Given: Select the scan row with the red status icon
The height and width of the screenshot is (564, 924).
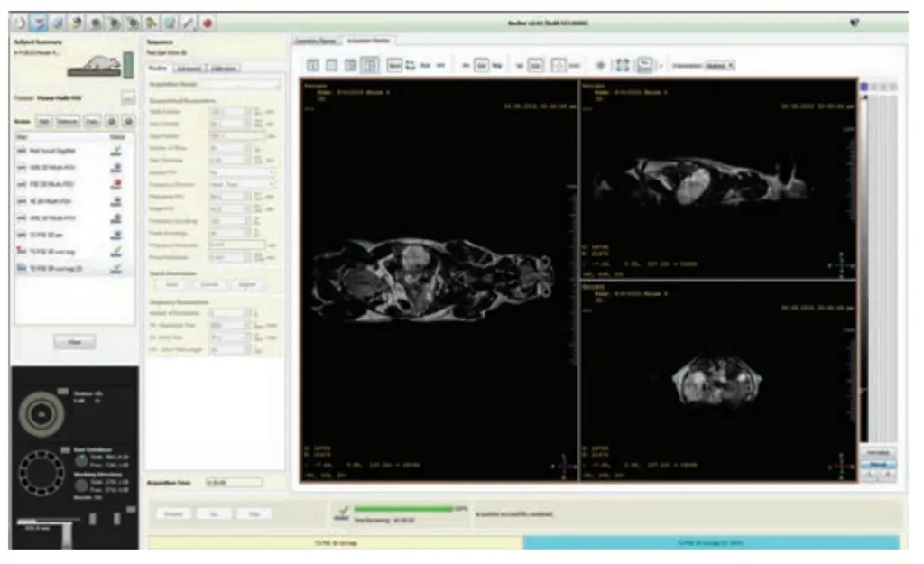Looking at the screenshot, I should tap(74, 184).
